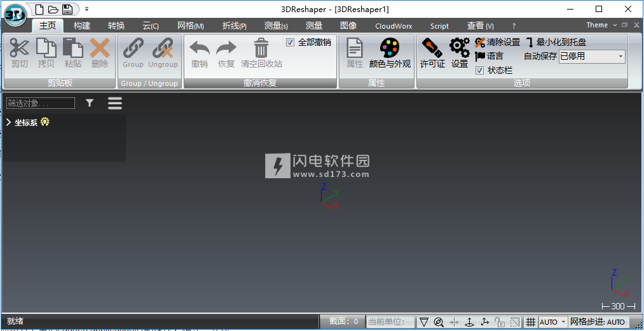Click the 粘贴 paste icon

pyautogui.click(x=72, y=48)
